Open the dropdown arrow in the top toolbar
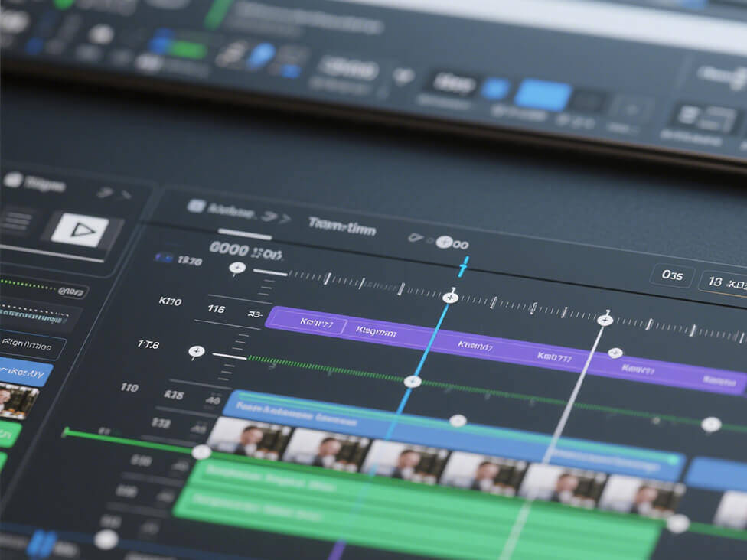The image size is (747, 560). [401, 75]
